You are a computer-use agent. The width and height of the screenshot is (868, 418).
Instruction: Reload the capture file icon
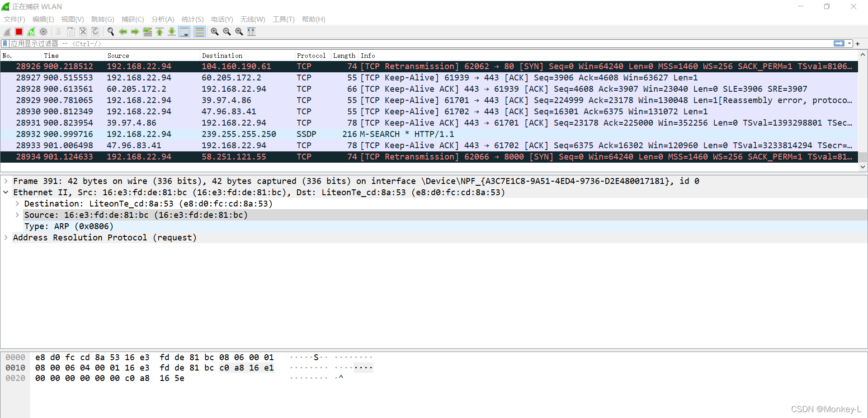(x=95, y=32)
